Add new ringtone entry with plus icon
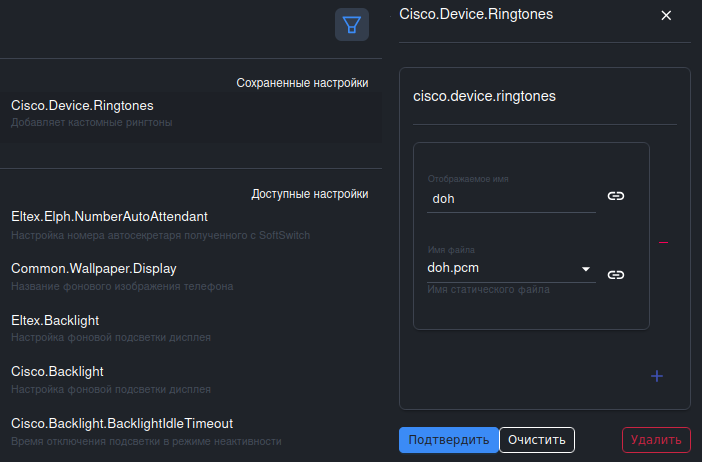The height and width of the screenshot is (462, 702). [657, 376]
